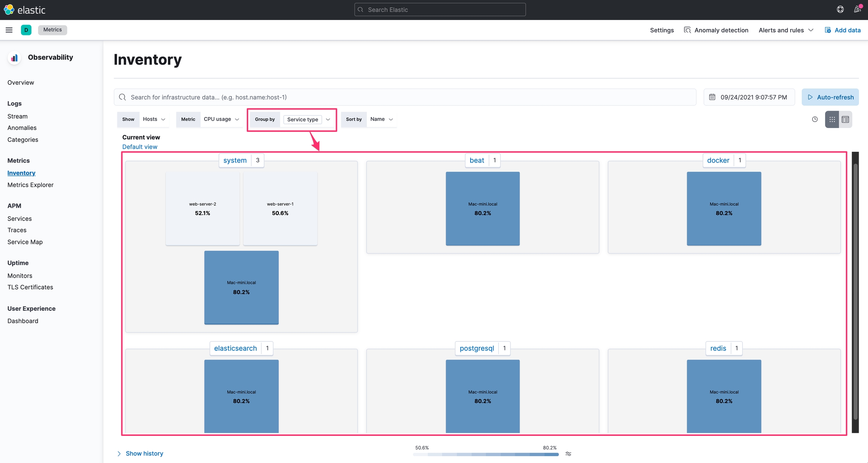Click the beat group label
The image size is (868, 463).
click(477, 160)
